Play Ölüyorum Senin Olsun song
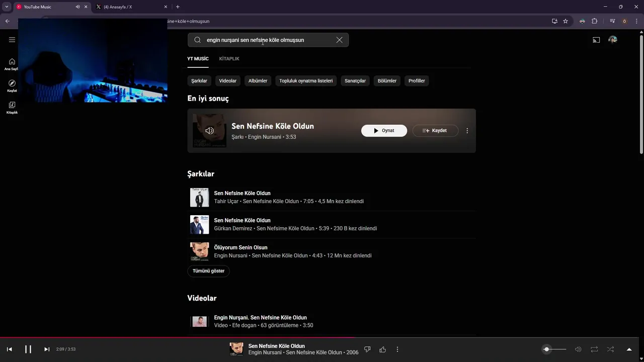 click(x=240, y=247)
